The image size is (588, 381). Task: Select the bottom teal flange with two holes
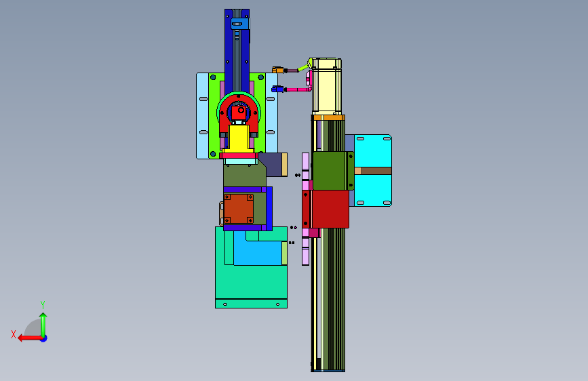coord(251,304)
